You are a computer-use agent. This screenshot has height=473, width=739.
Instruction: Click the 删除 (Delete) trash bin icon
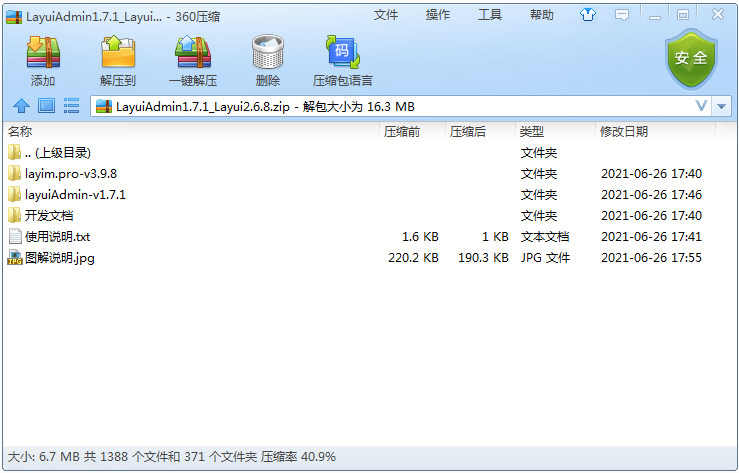(268, 52)
